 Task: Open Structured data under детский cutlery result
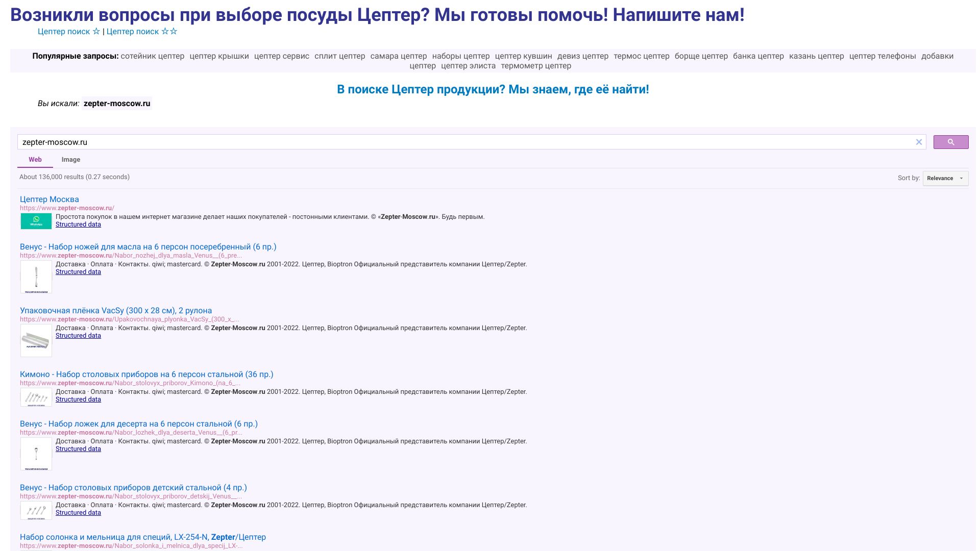click(x=78, y=513)
